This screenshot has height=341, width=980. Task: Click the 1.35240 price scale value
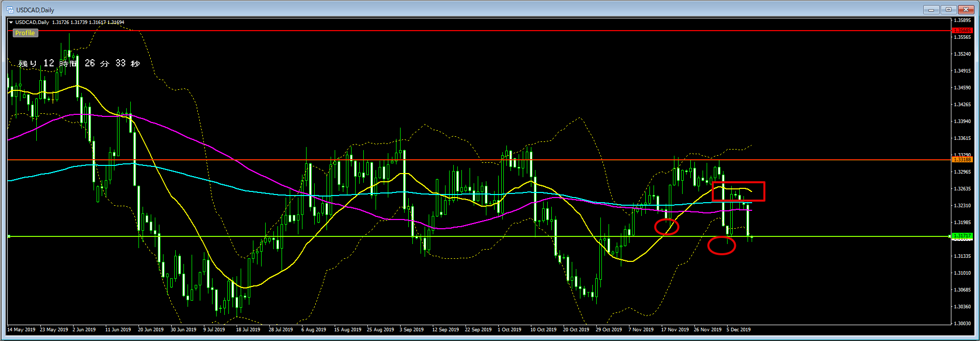[963, 54]
